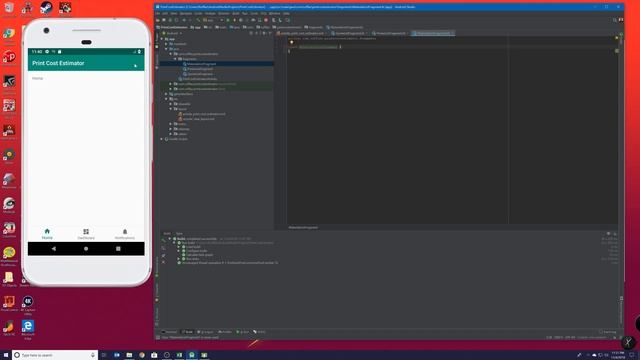Open the Android project view dropdown
The image size is (640, 360).
tap(172, 33)
